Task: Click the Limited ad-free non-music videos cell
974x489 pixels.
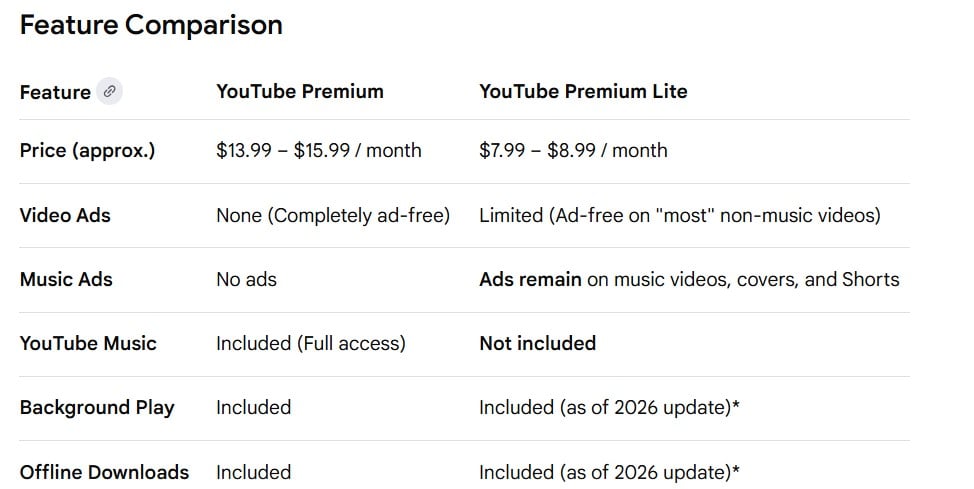Action: 679,215
